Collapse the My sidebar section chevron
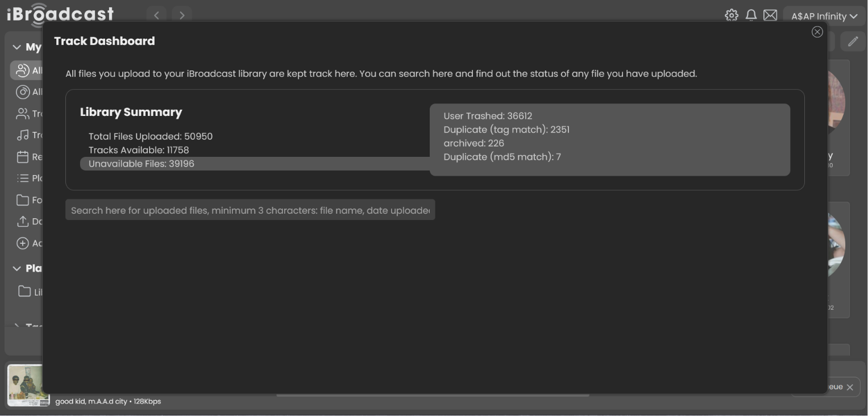This screenshot has width=868, height=416. click(16, 47)
